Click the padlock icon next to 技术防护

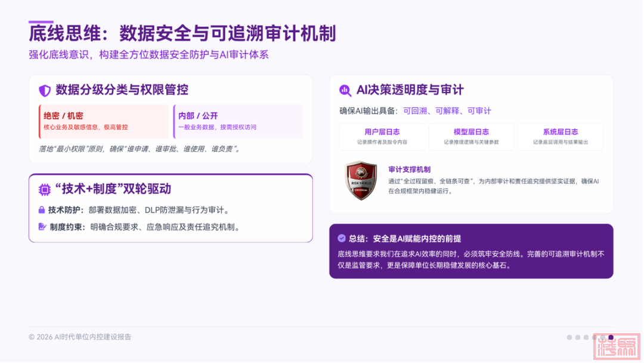coord(42,210)
